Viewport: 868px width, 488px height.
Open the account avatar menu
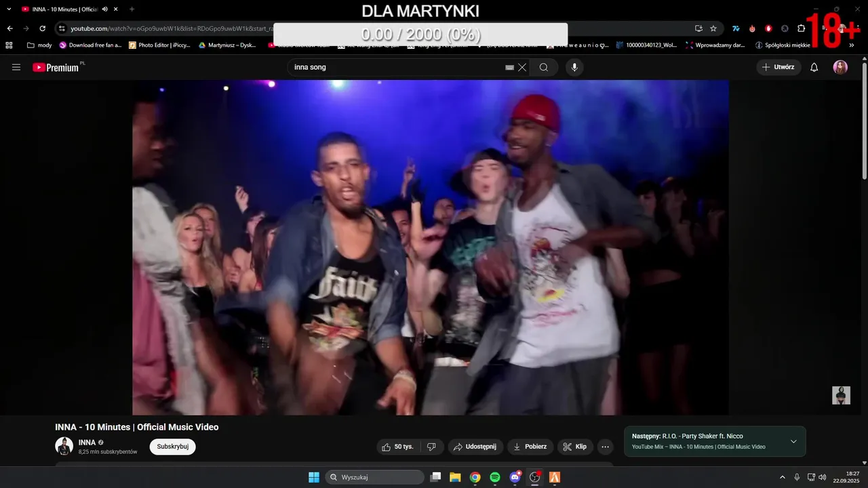point(840,67)
